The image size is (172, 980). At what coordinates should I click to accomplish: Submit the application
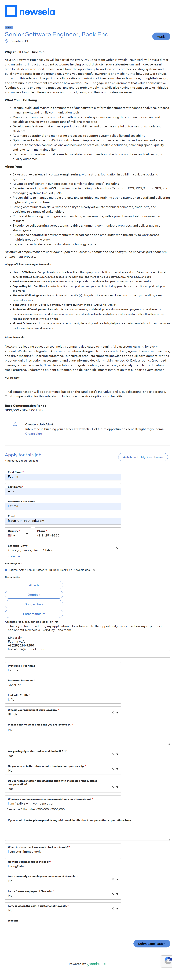coord(151,943)
